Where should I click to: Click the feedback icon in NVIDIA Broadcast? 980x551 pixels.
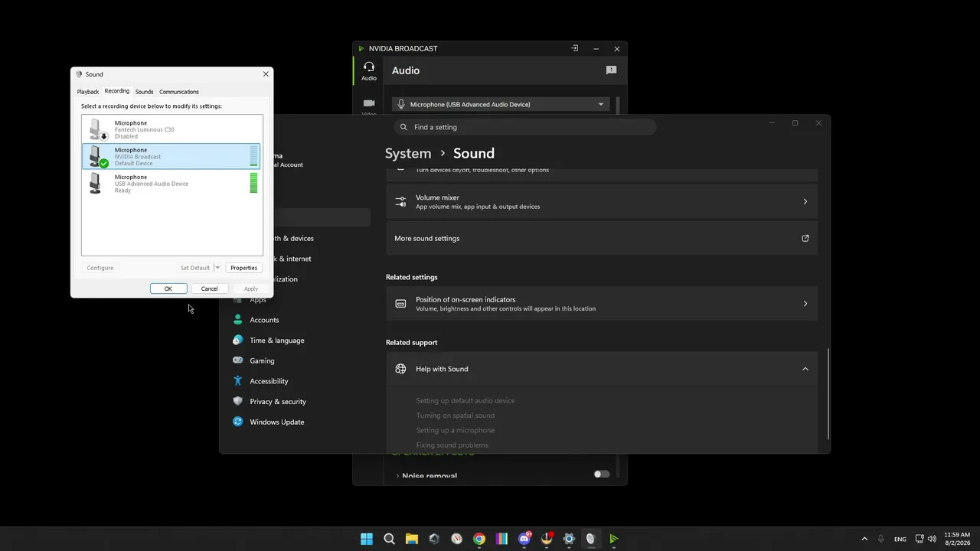pyautogui.click(x=611, y=70)
